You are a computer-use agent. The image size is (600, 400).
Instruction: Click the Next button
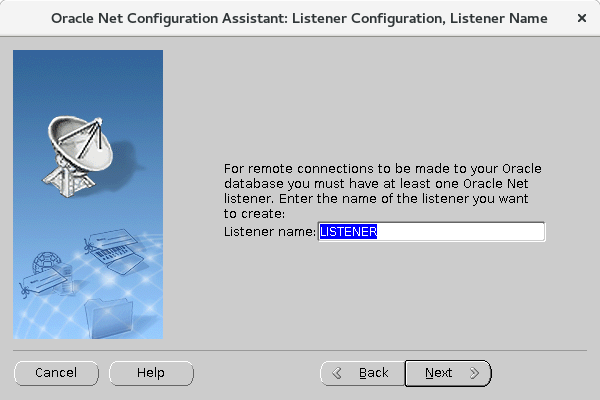[x=448, y=373]
